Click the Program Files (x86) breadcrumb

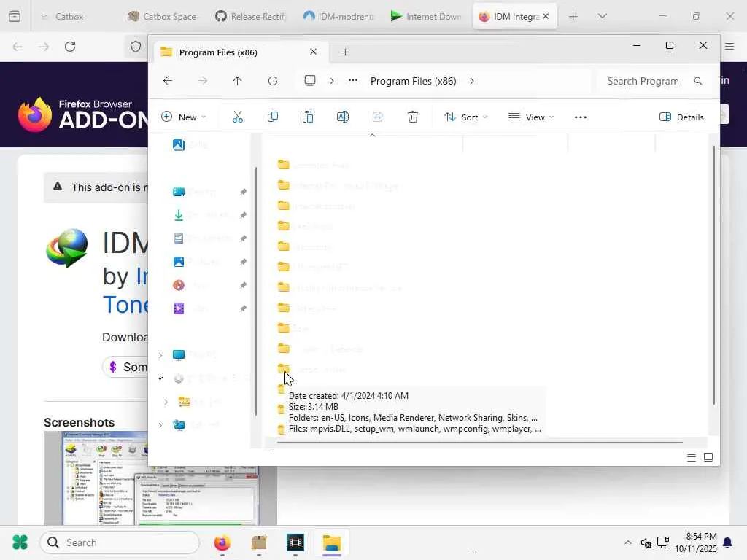pyautogui.click(x=414, y=81)
